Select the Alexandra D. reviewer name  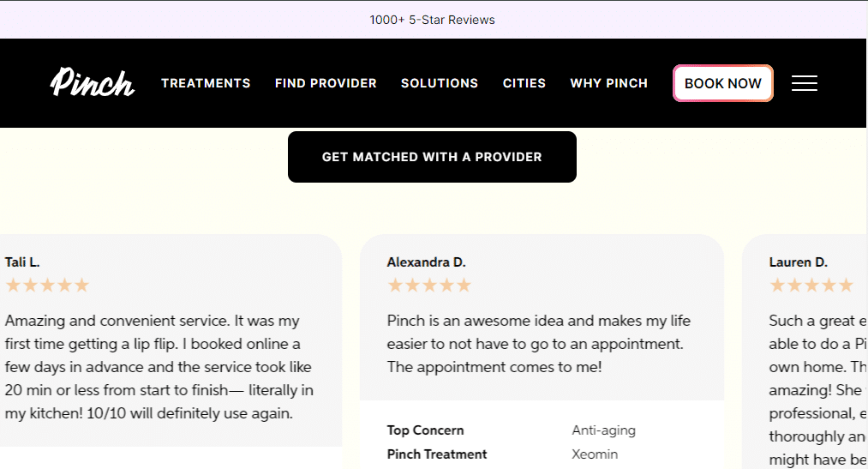point(427,262)
